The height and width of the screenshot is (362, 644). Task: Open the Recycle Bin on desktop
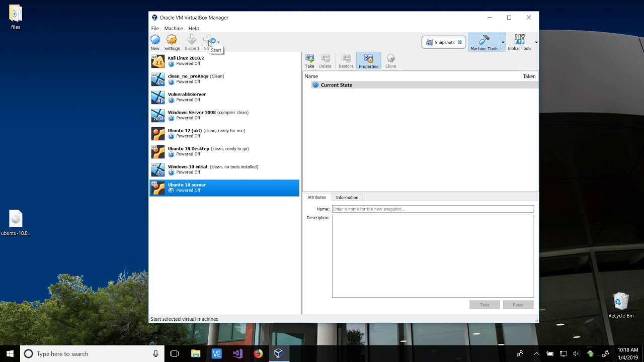(621, 305)
